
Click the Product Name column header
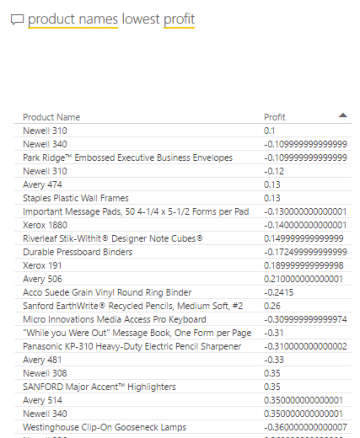click(x=51, y=117)
